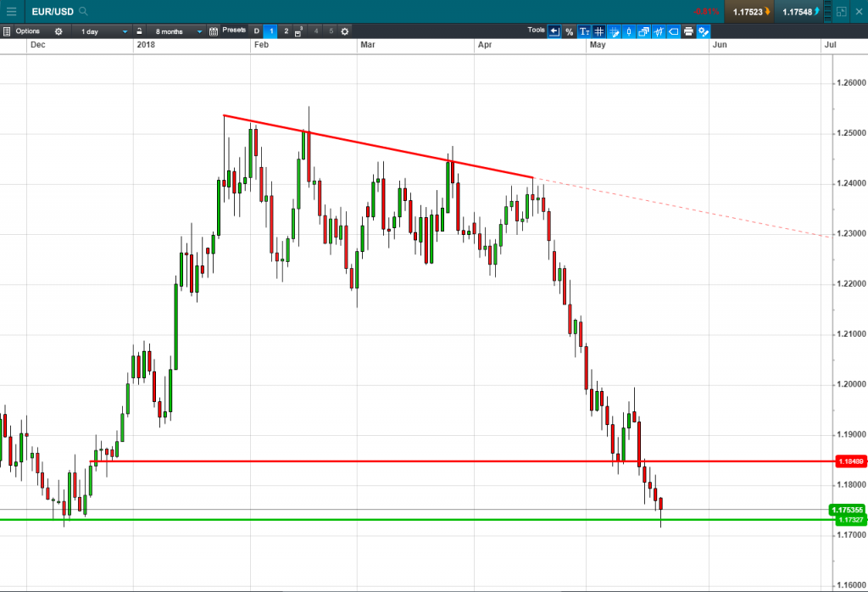Click the 1.16000 price axis label

(851, 585)
